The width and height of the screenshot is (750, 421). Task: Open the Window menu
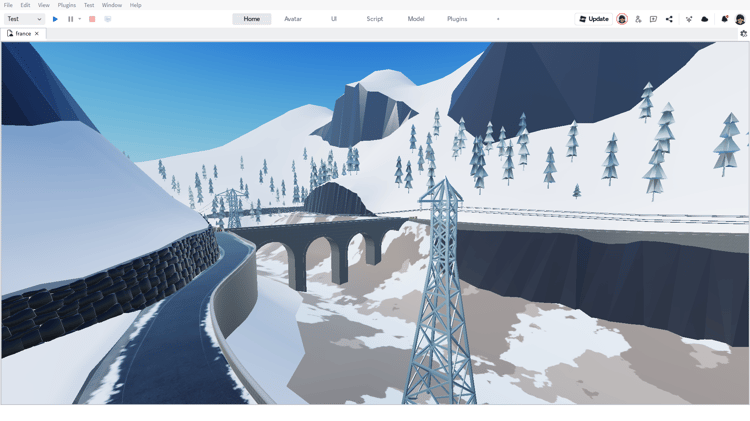point(111,5)
